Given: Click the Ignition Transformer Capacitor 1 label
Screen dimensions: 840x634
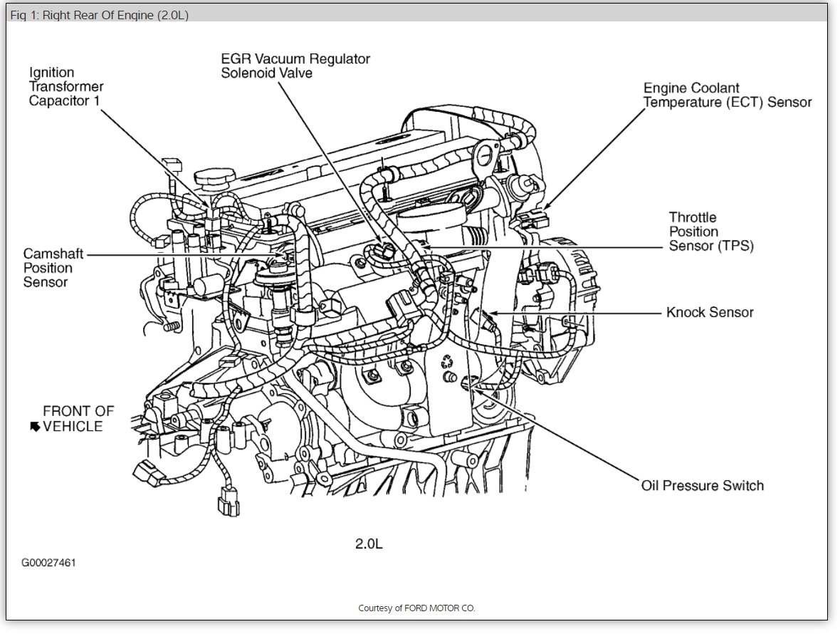Looking at the screenshot, I should pyautogui.click(x=66, y=87).
